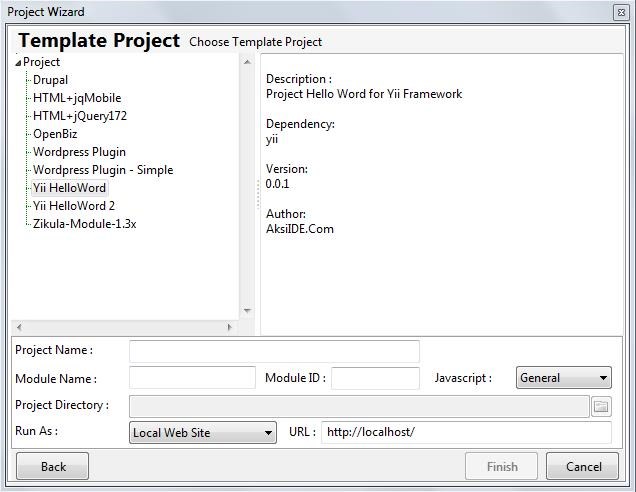Click the browse folder icon for Project Directory
This screenshot has height=492, width=636.
click(x=601, y=406)
